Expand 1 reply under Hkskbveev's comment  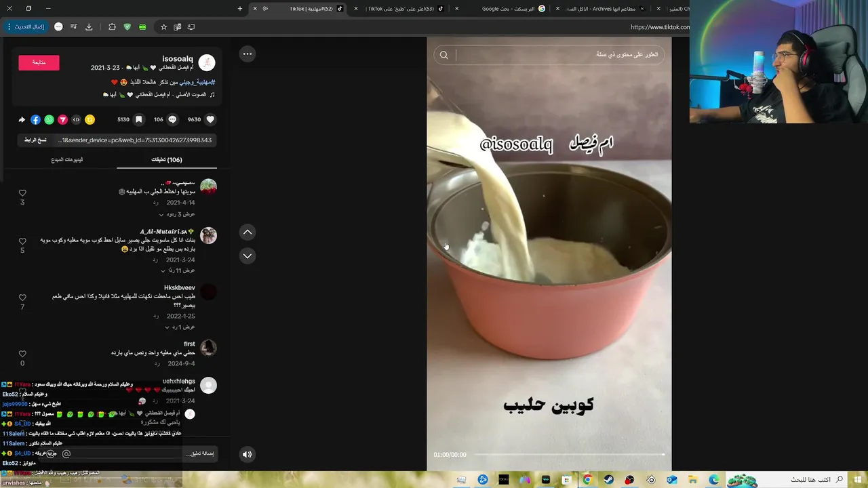pyautogui.click(x=178, y=327)
